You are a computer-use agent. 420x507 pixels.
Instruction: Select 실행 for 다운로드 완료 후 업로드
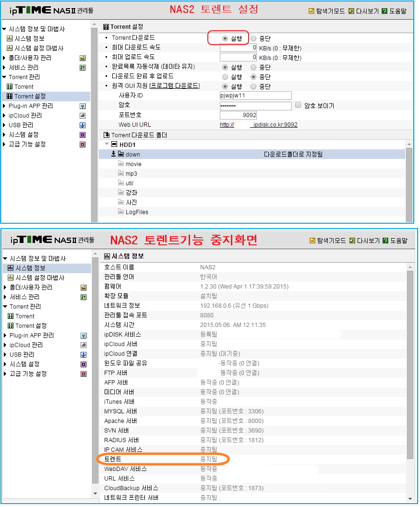pyautogui.click(x=225, y=77)
